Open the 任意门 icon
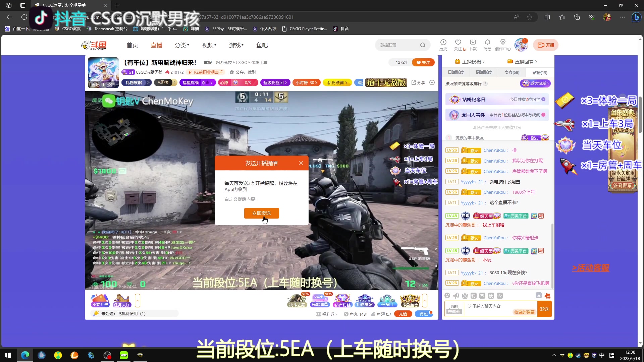The image size is (644, 362). tap(387, 300)
